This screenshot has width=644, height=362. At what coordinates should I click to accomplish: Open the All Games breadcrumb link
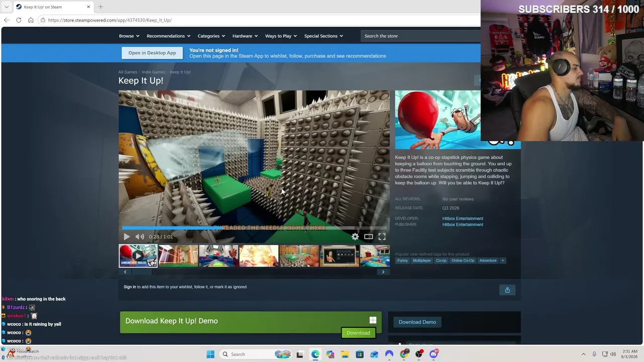[128, 72]
